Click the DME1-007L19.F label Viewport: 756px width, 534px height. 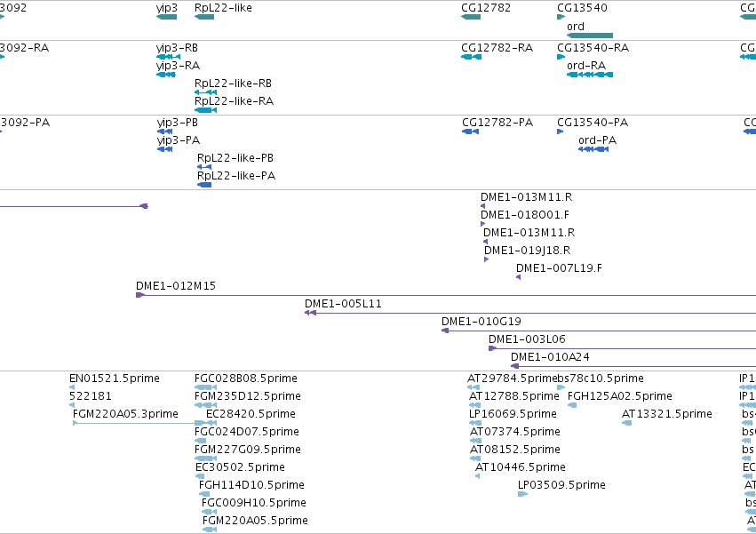point(559,268)
